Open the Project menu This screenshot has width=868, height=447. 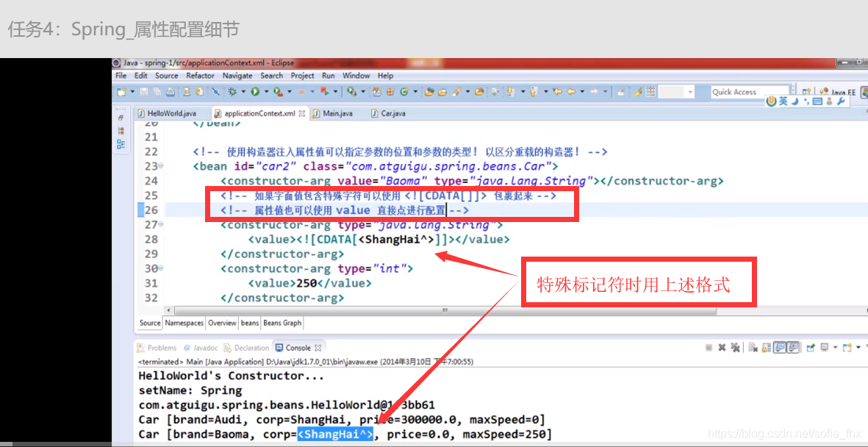pyautogui.click(x=303, y=75)
